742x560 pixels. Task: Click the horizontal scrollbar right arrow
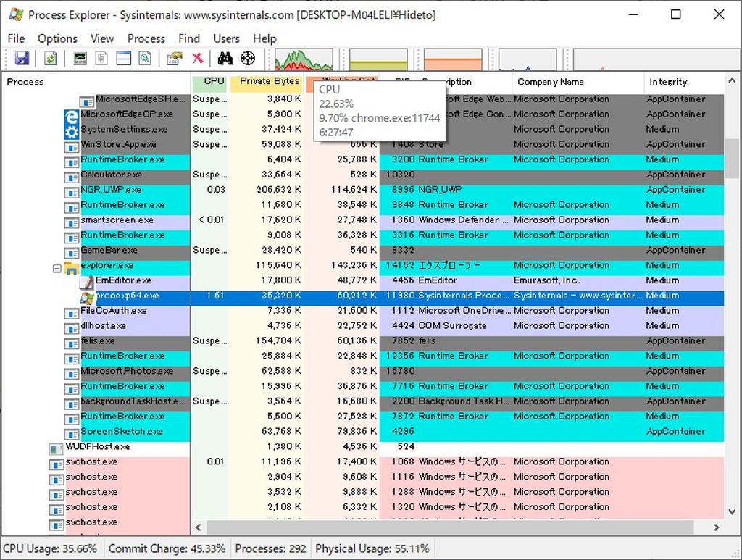[x=714, y=527]
